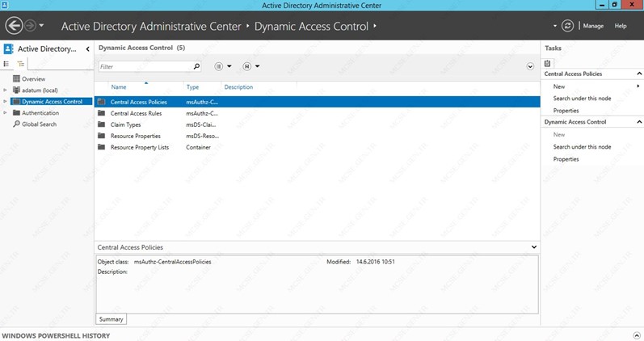The image size is (644, 341).
Task: Click the filter search magnifier icon
Action: pos(196,66)
